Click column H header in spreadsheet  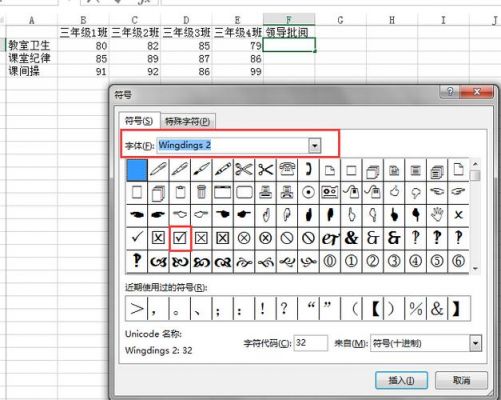(392, 20)
